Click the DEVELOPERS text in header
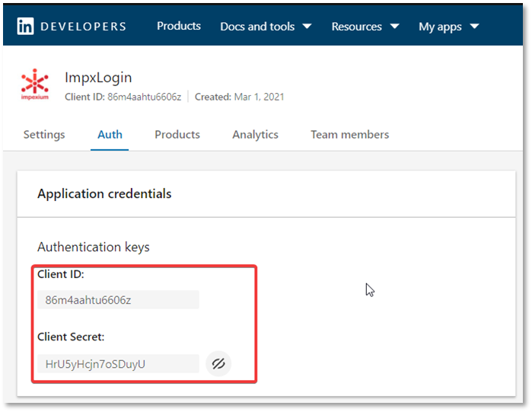Viewport: 532px width, 412px height. point(83,27)
